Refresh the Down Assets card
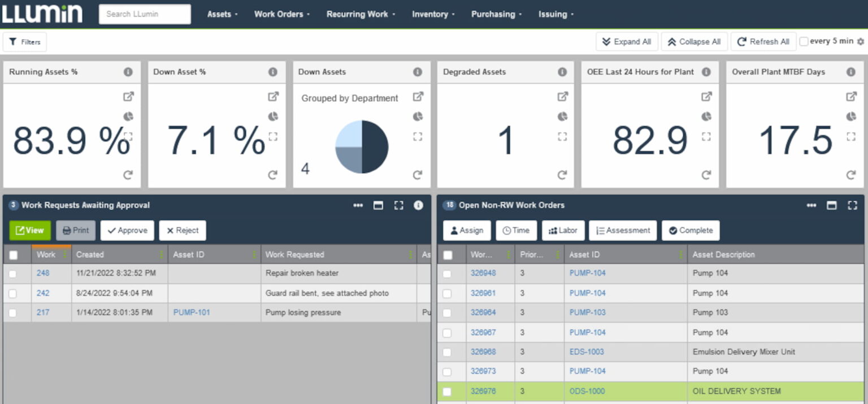Viewport: 868px width, 404px height. tap(418, 175)
